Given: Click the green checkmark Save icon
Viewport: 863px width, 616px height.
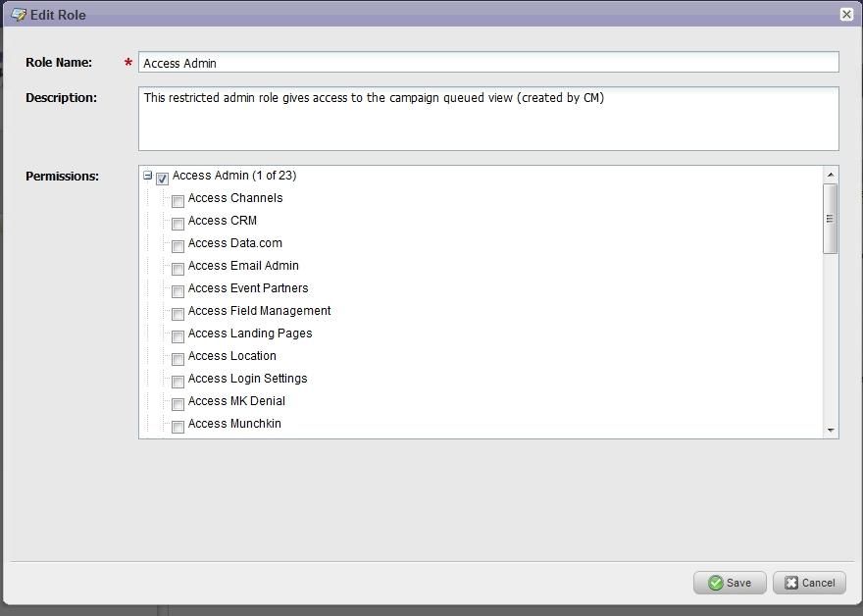Looking at the screenshot, I should click(716, 583).
